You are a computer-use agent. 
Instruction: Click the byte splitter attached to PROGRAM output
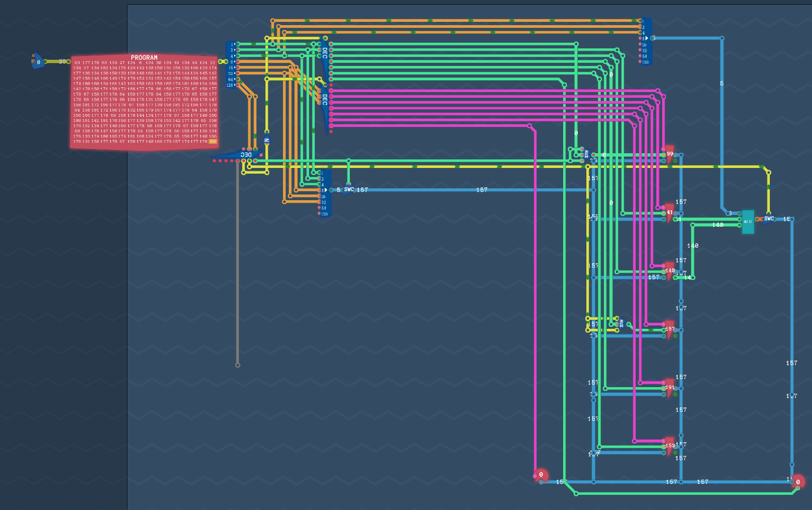pyautogui.click(x=231, y=65)
